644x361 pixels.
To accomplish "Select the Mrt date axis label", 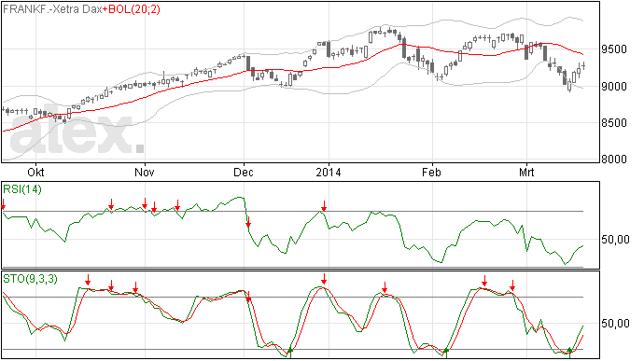I will [526, 172].
